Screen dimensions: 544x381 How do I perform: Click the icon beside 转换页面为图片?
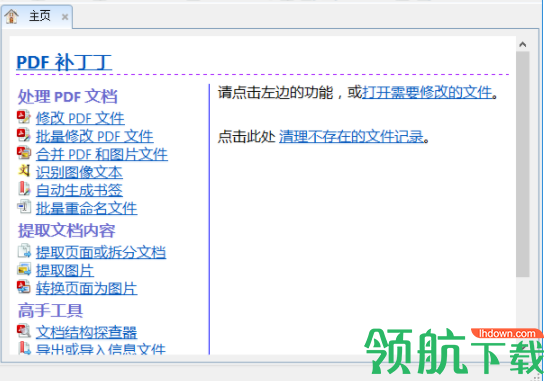click(x=24, y=287)
